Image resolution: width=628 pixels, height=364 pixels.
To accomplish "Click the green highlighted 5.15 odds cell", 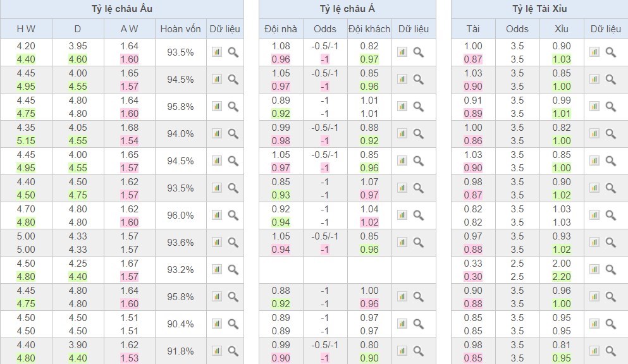I will 26,140.
